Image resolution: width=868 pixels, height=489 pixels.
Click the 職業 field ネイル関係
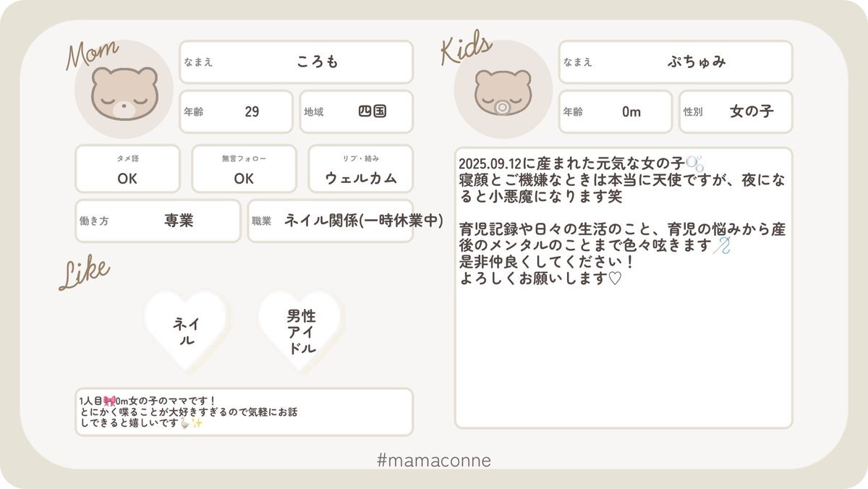[x=331, y=221]
